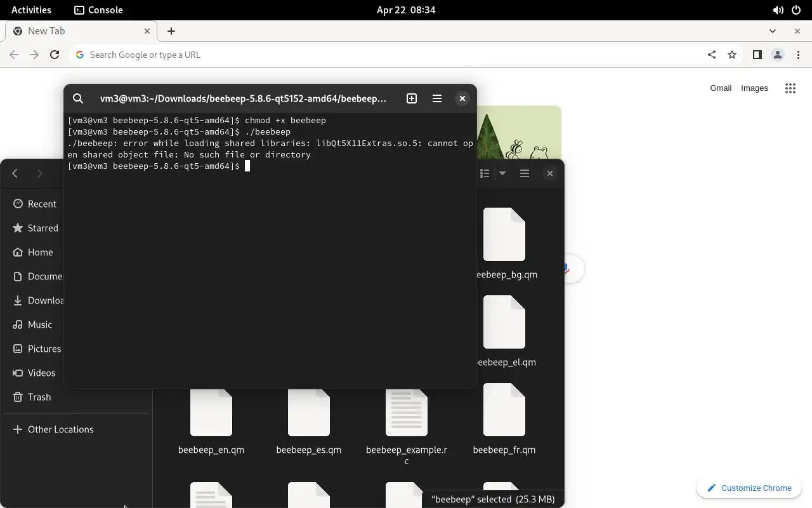Toggle list view in Files window
This screenshot has height=508, width=812.
coord(485,173)
